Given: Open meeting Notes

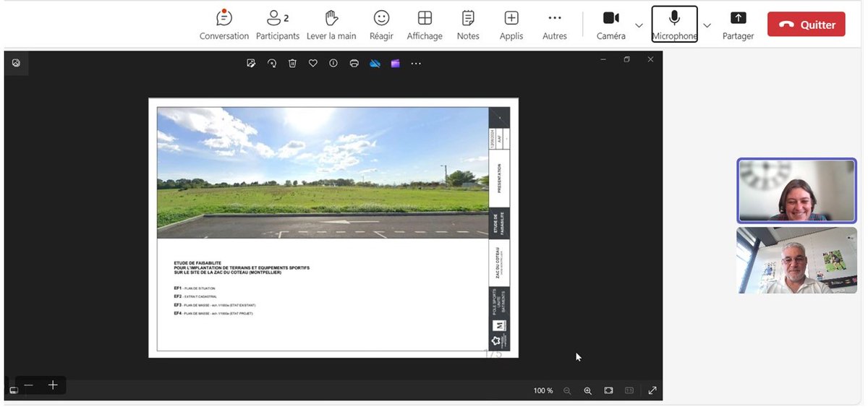Looking at the screenshot, I should pyautogui.click(x=468, y=25).
